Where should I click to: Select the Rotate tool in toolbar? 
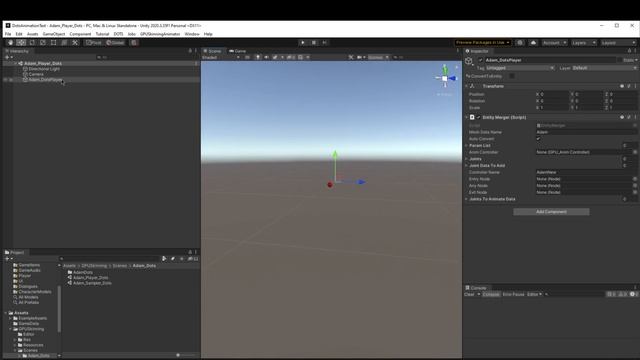click(32, 42)
